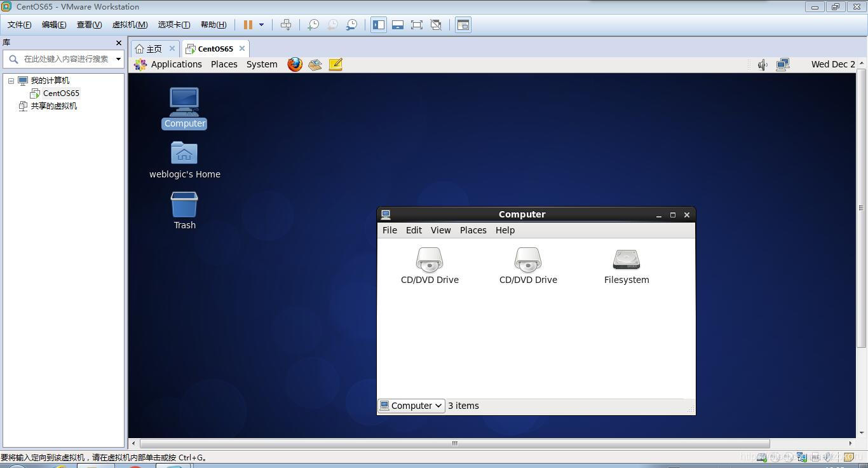Image resolution: width=868 pixels, height=468 pixels.
Task: Select 共享的虚拟机 in the library
Action: pos(54,106)
